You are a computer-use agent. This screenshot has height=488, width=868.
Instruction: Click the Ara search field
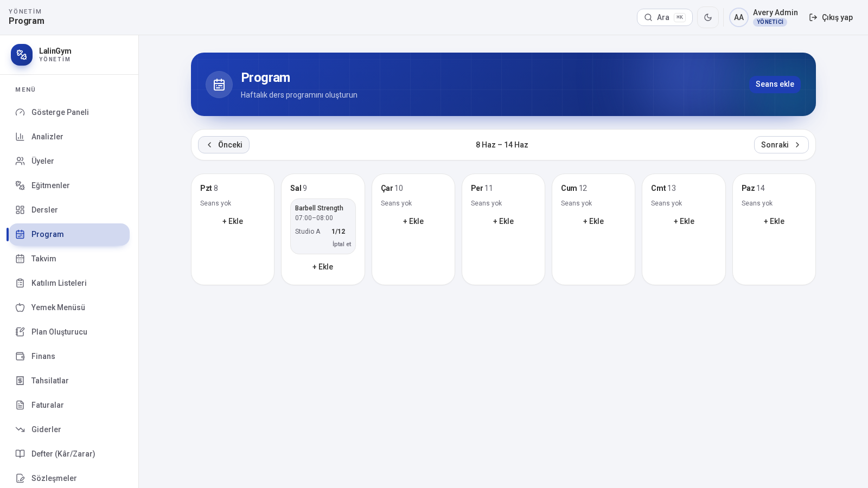point(665,17)
